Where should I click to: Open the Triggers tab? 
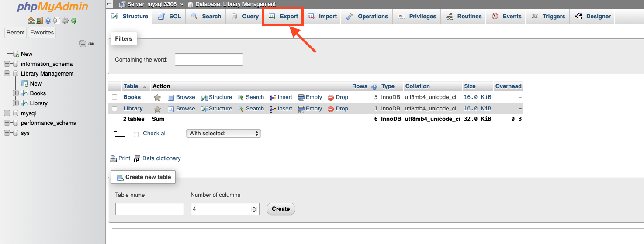click(x=548, y=17)
